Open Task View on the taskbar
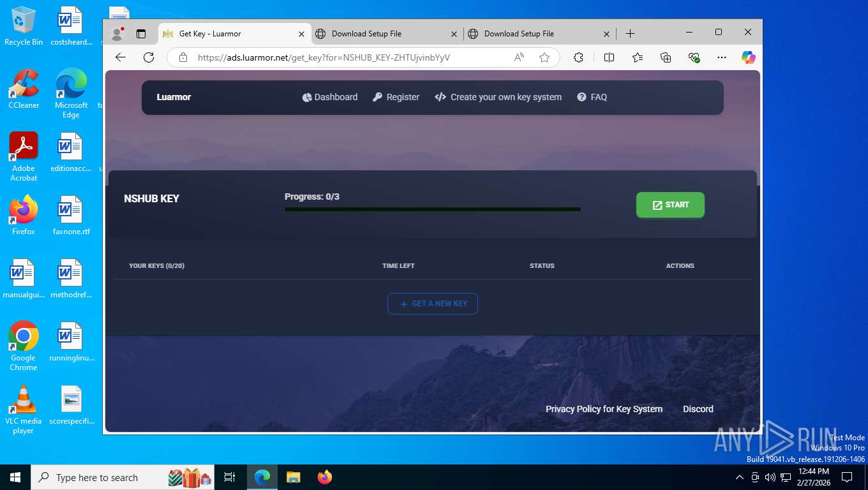 (x=230, y=477)
